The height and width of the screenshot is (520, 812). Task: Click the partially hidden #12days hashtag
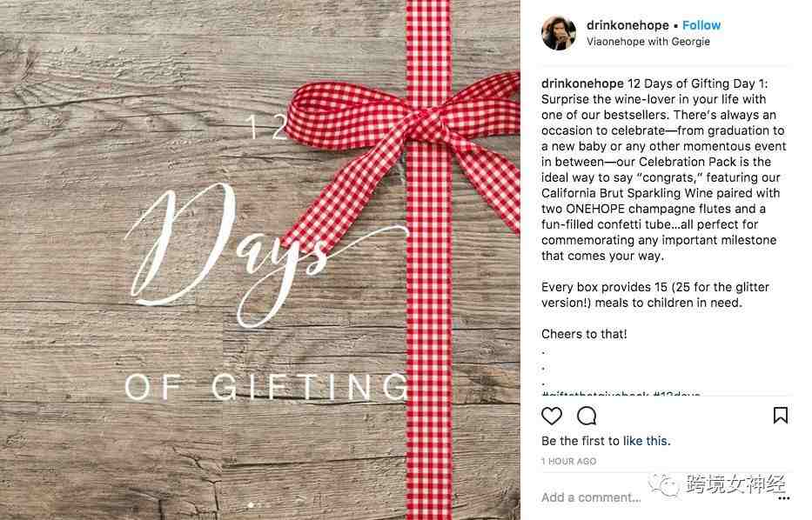[x=677, y=394]
